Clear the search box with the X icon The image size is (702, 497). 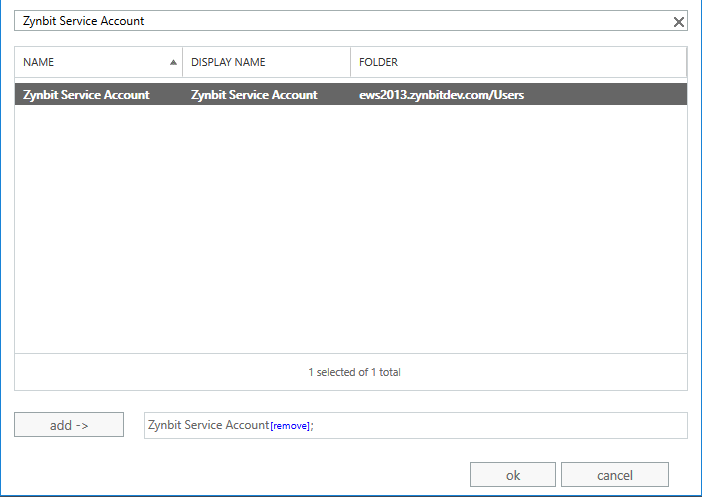tap(678, 21)
